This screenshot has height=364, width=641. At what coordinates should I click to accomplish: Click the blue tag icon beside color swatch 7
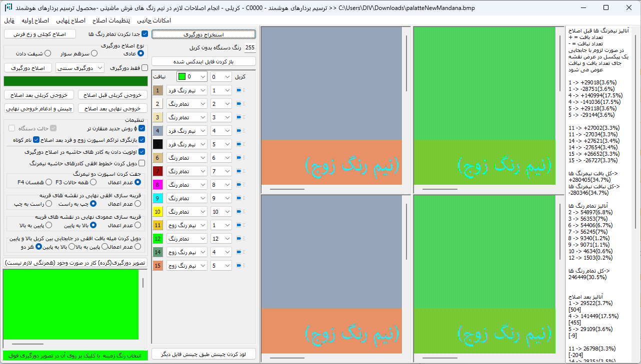(238, 171)
